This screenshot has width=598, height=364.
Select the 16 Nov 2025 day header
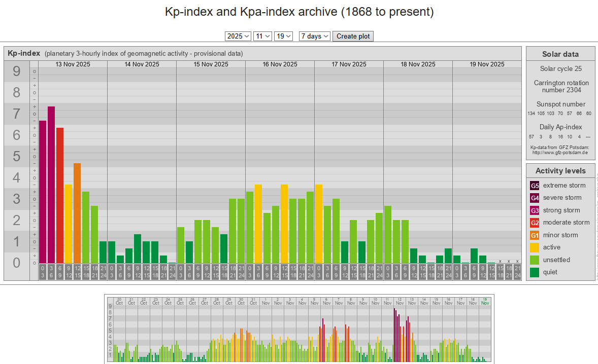280,64
